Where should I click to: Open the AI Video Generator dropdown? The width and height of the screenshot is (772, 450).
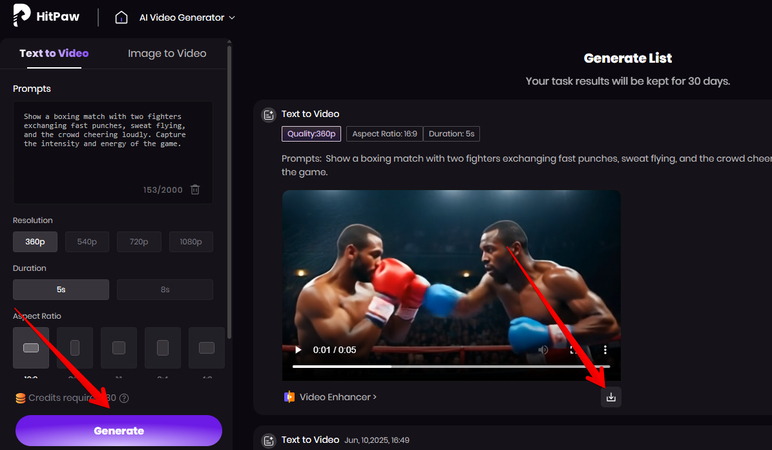tap(187, 18)
